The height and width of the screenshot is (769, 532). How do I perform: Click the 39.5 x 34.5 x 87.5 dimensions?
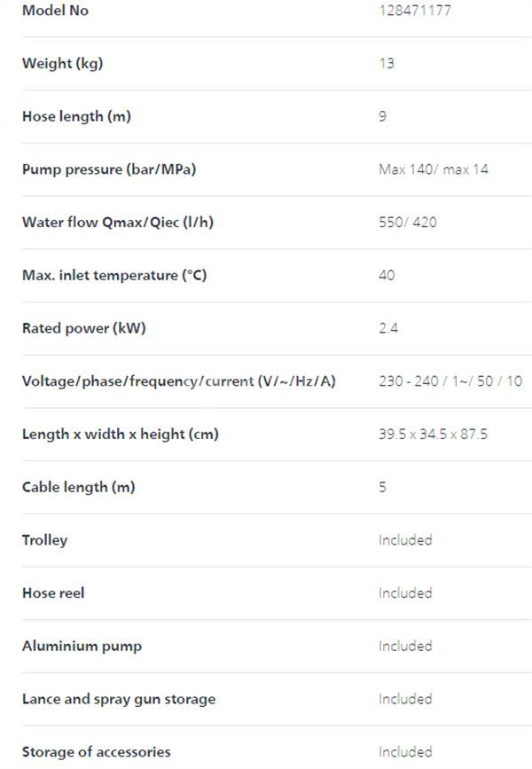433,434
